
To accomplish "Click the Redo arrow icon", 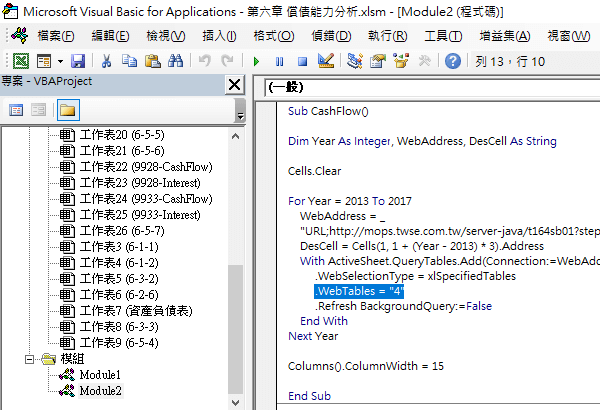I will [228, 61].
